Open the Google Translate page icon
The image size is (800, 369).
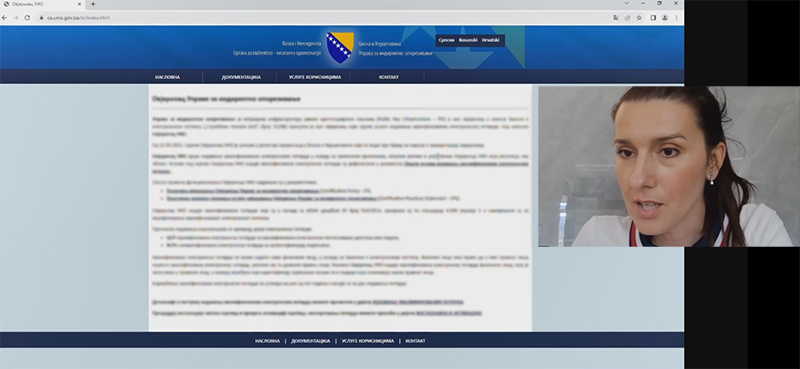point(616,17)
